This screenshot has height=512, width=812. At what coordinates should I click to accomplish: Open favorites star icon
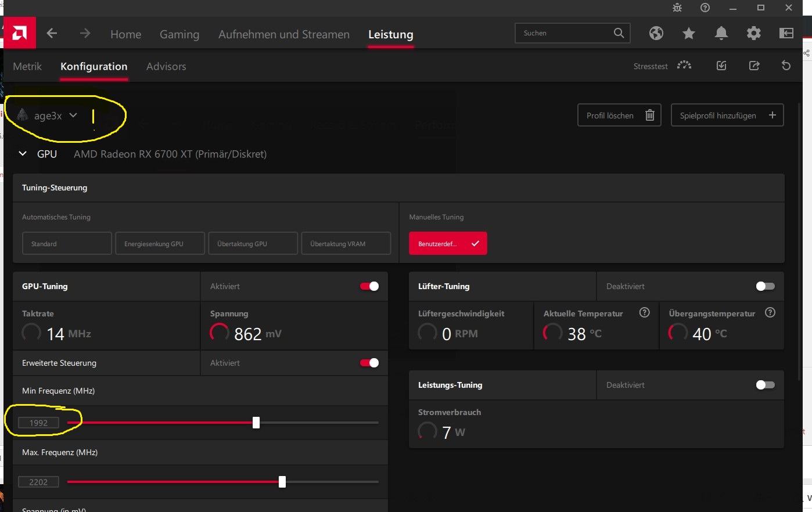point(689,33)
